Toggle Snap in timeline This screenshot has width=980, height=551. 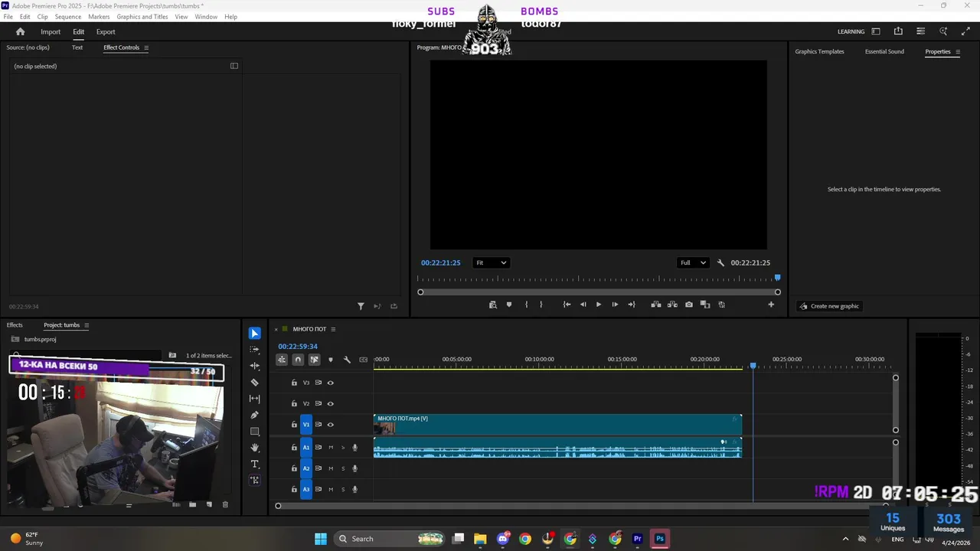[298, 360]
